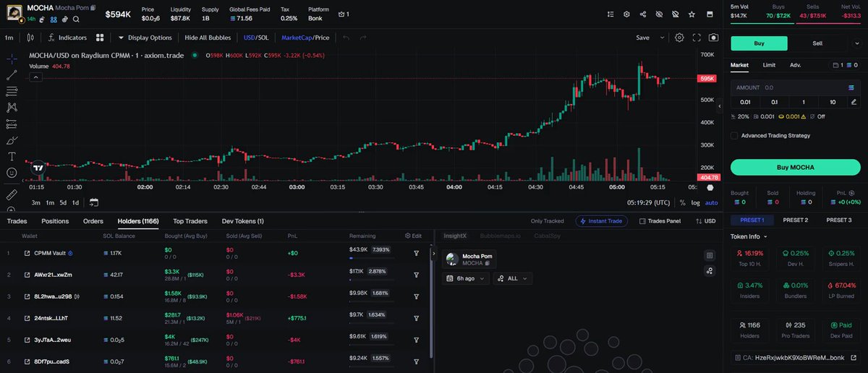Image resolution: width=868 pixels, height=373 pixels.
Task: Copy the Mocha Pom token name
Action: click(93, 7)
